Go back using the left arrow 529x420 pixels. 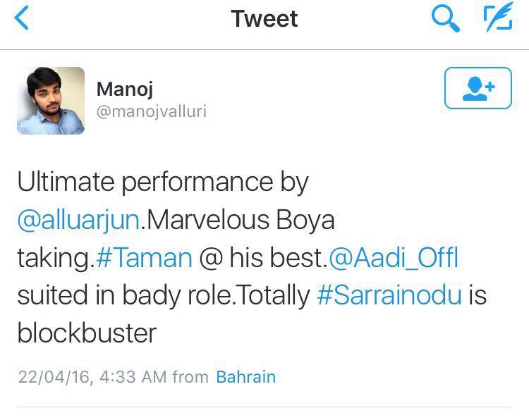[x=23, y=19]
